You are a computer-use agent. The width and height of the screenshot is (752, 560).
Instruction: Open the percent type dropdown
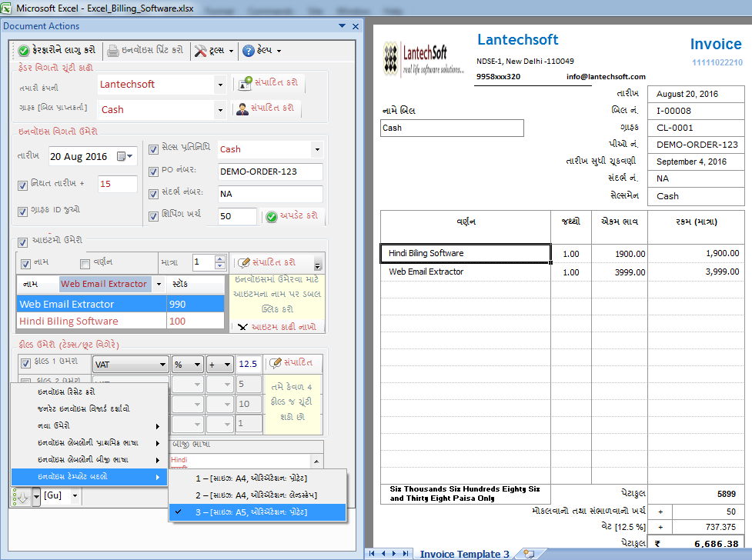click(197, 365)
